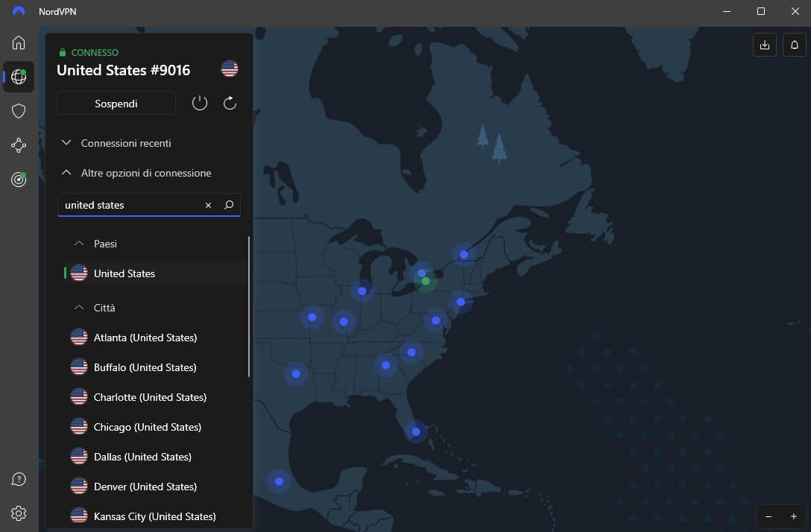The width and height of the screenshot is (811, 532).
Task: Select the Florida server dot on map
Action: [416, 431]
